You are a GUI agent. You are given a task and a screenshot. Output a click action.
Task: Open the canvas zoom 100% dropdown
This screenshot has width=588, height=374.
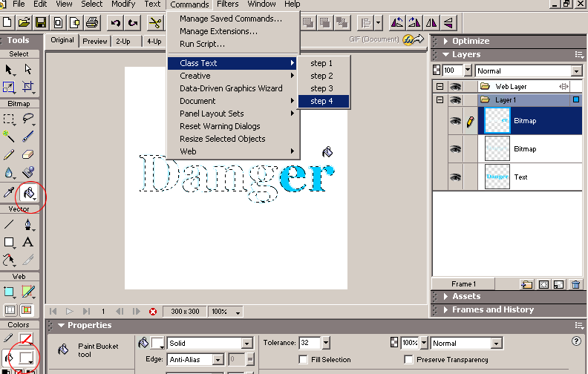click(238, 312)
